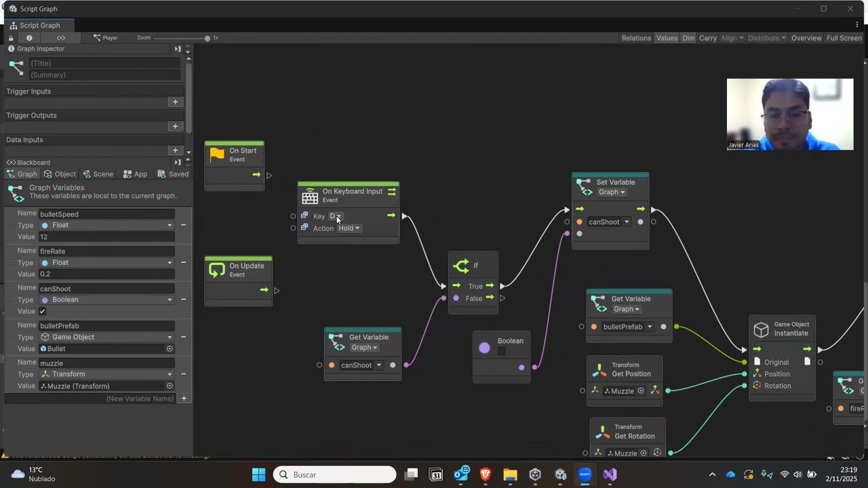Switch to the Scene variables tab
The height and width of the screenshot is (488, 868).
click(x=98, y=174)
